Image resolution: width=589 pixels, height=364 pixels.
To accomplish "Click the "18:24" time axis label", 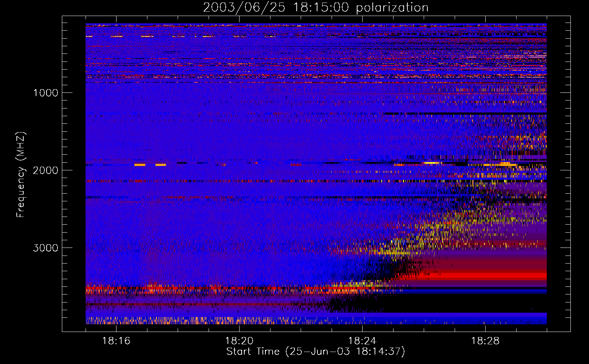I will click(x=362, y=341).
